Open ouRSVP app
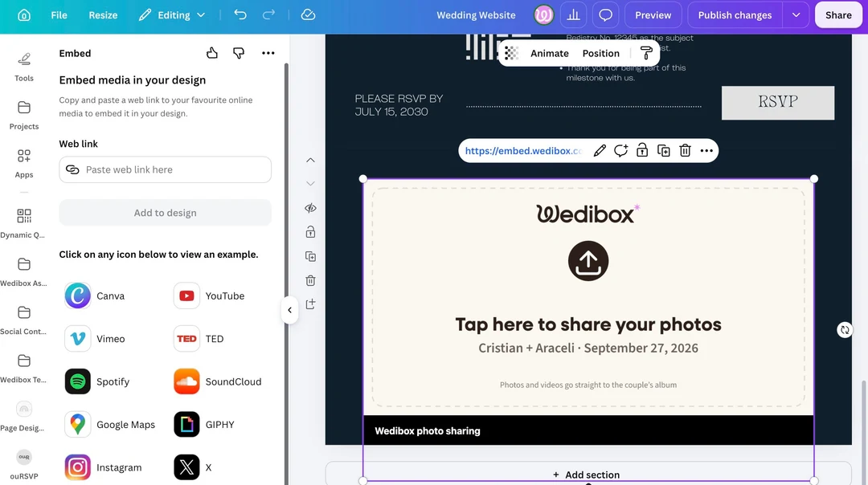868x485 pixels. pyautogui.click(x=24, y=465)
